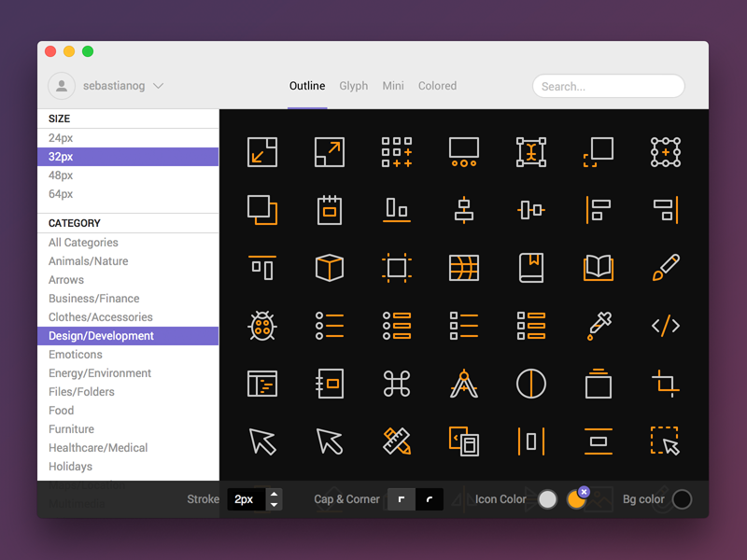The width and height of the screenshot is (747, 560).
Task: Select the wireframe grid globe icon
Action: [464, 268]
